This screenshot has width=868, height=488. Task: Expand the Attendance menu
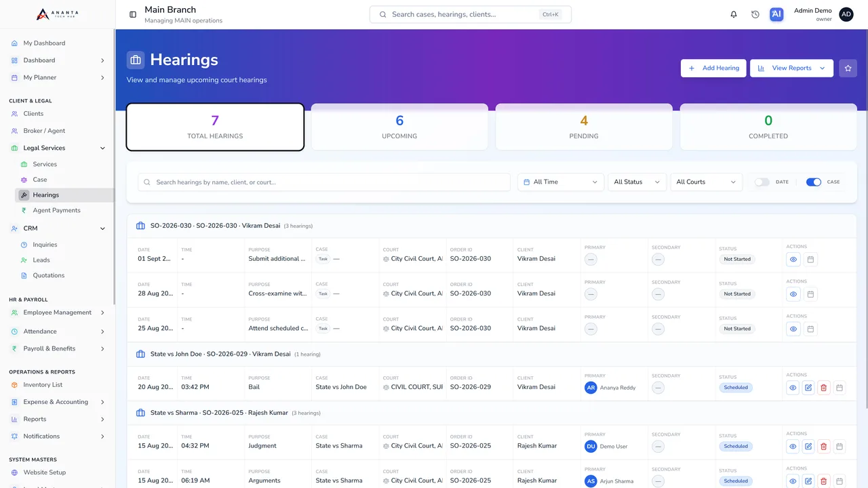tap(58, 331)
